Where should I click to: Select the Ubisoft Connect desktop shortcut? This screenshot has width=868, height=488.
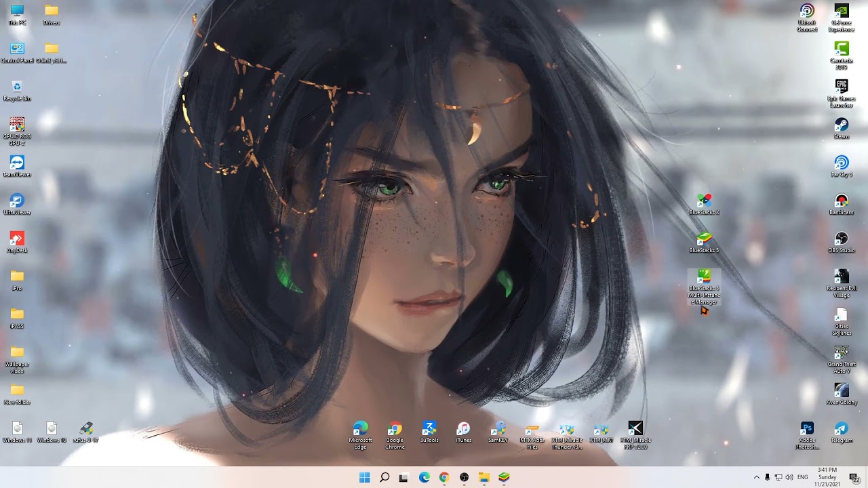click(x=807, y=18)
